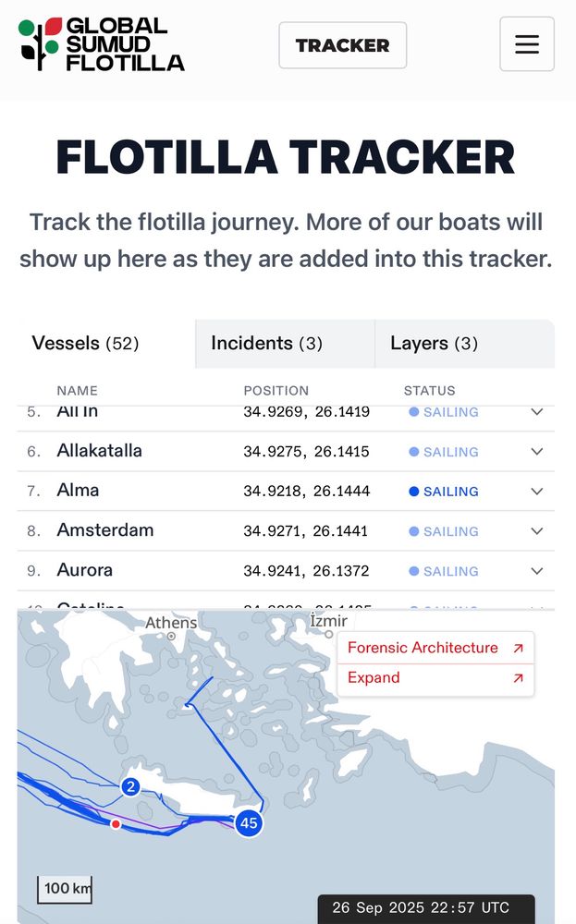Expand details for vessel Aurora
576x924 pixels.
pos(537,570)
